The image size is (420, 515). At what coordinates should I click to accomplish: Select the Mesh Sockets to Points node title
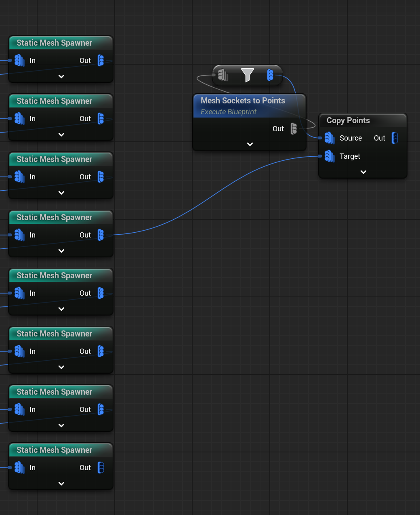243,101
